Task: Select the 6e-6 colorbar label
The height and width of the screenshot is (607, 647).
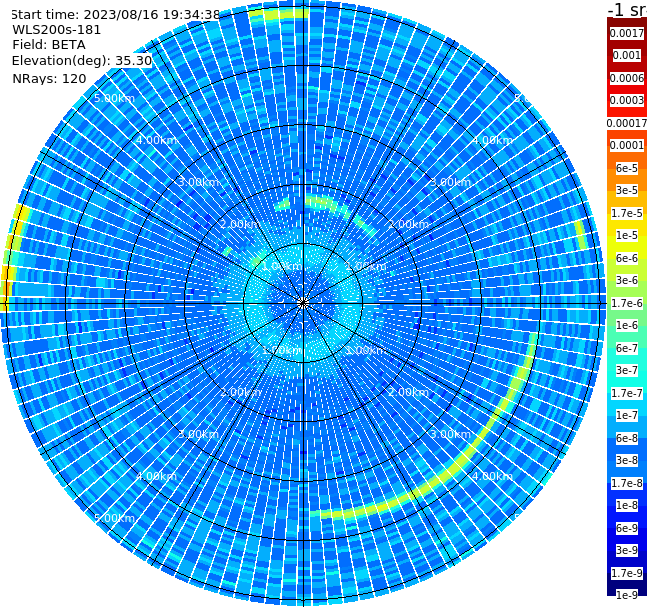Action: tap(627, 258)
